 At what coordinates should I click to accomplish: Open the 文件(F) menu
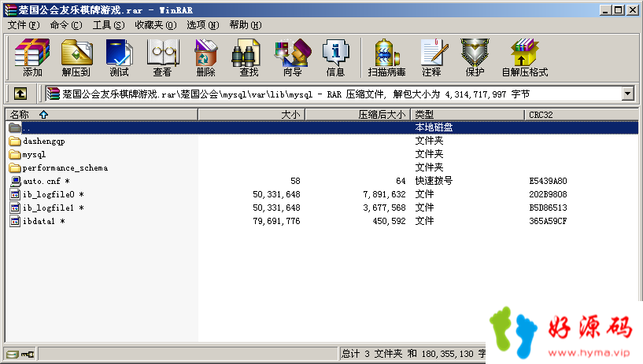coord(24,25)
